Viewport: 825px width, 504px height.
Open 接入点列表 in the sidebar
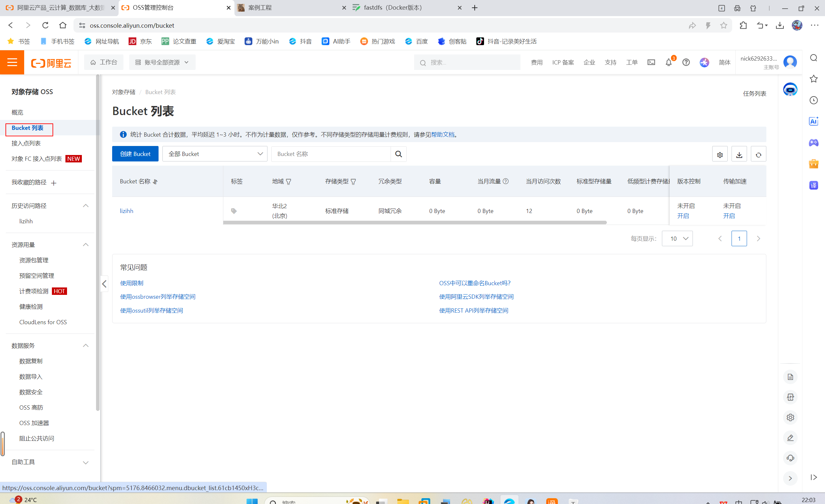click(x=26, y=143)
